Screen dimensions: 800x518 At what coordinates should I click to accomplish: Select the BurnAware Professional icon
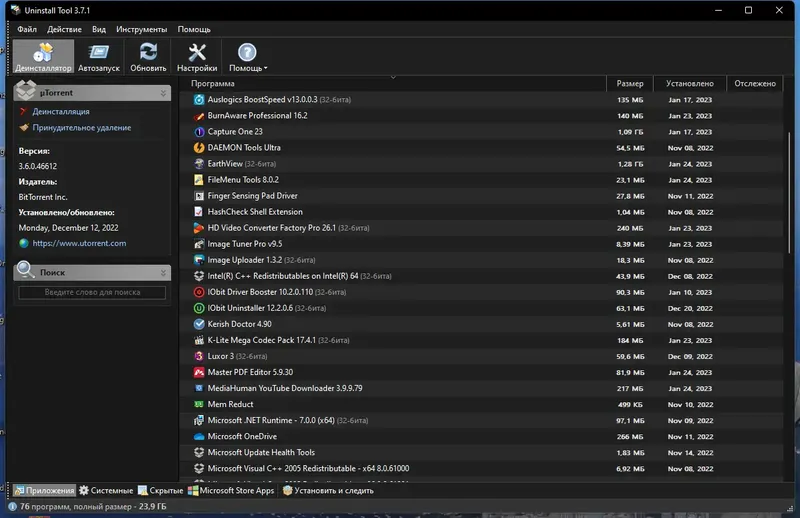click(199, 116)
